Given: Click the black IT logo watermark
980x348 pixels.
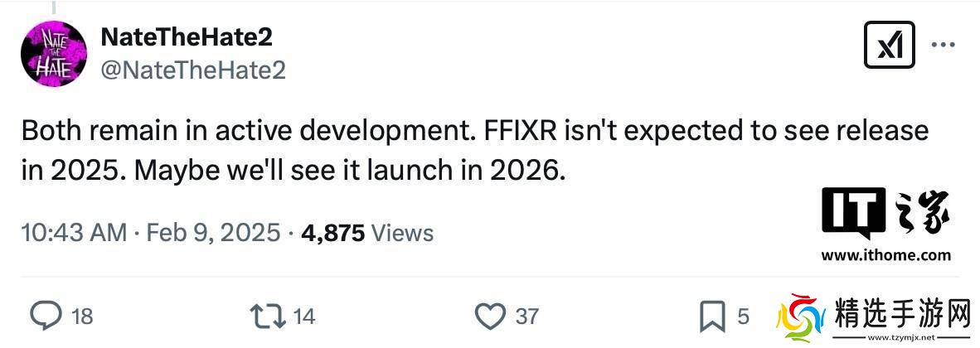Looking at the screenshot, I should pos(855,213).
